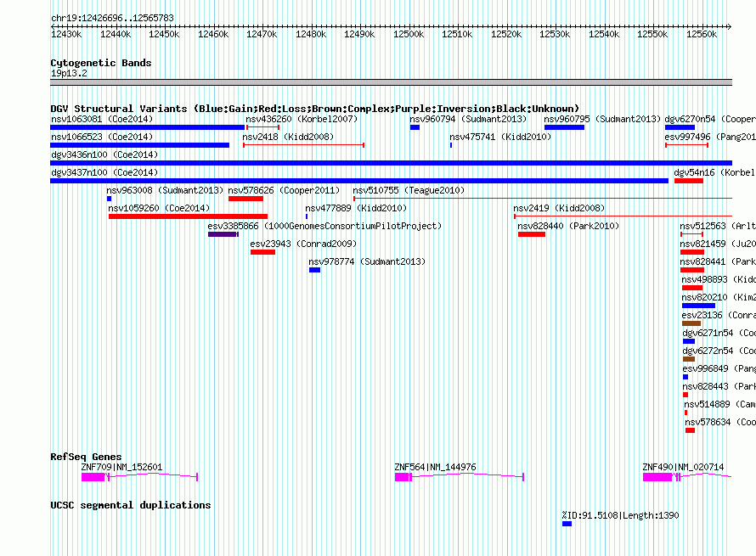
Task: Select the nsv2418 (Kidd2008) variant label
Action: pos(288,137)
